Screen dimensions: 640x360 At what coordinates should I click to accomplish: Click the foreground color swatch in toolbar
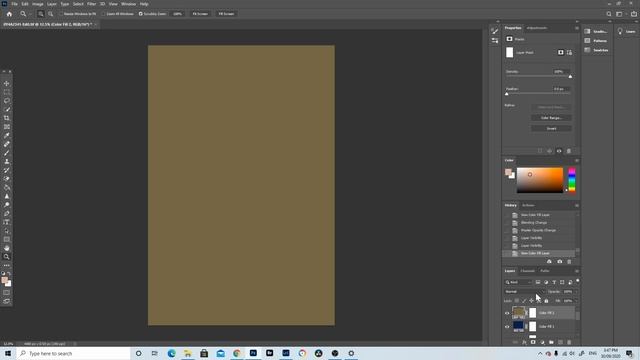4,280
